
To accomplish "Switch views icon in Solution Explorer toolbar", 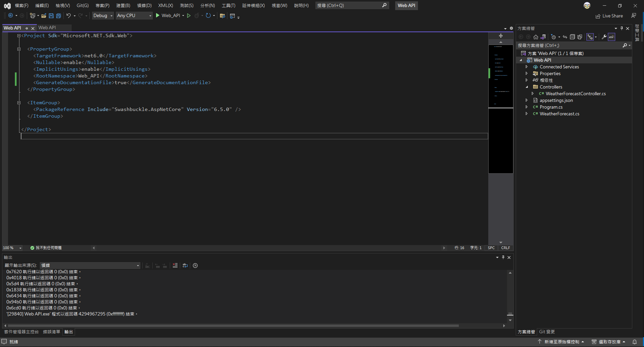I will click(543, 37).
